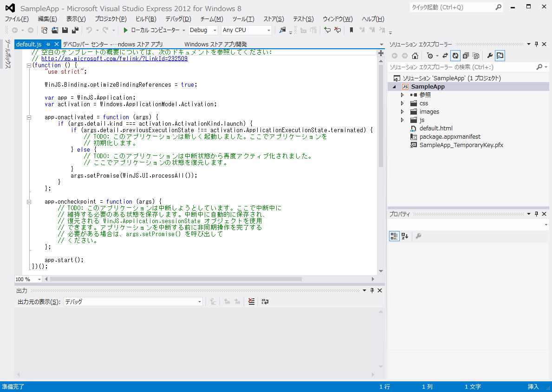
Task: Click the Collapse All icon in Solution Explorer
Action: [466, 56]
